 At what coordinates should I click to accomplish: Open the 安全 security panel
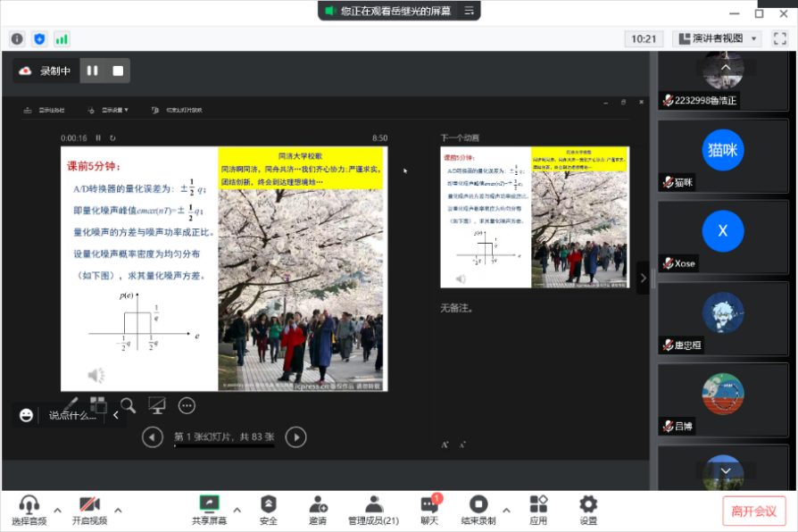269,509
